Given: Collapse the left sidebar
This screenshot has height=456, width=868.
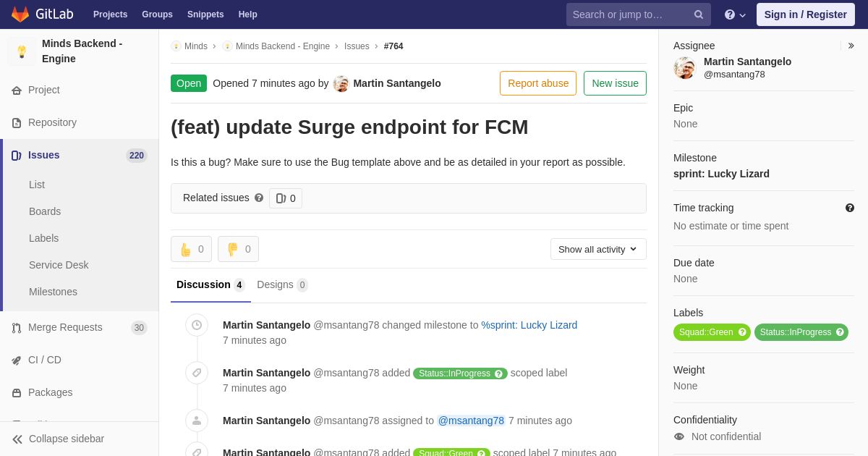Looking at the screenshot, I should coord(58,439).
